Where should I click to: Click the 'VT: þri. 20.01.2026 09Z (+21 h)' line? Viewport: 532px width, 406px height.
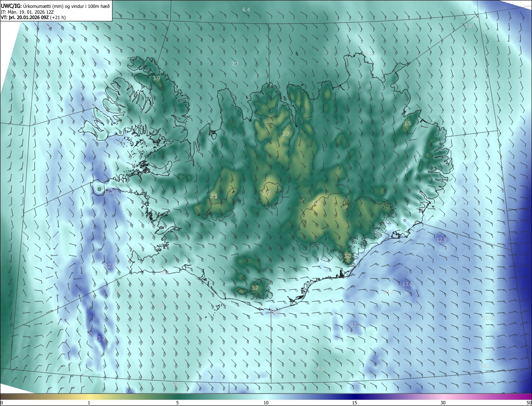[x=33, y=17]
